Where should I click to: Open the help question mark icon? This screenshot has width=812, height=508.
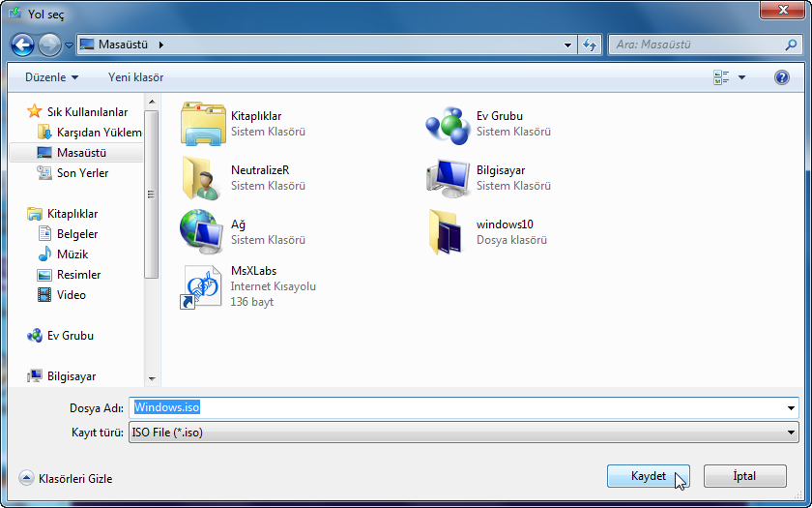pyautogui.click(x=782, y=77)
